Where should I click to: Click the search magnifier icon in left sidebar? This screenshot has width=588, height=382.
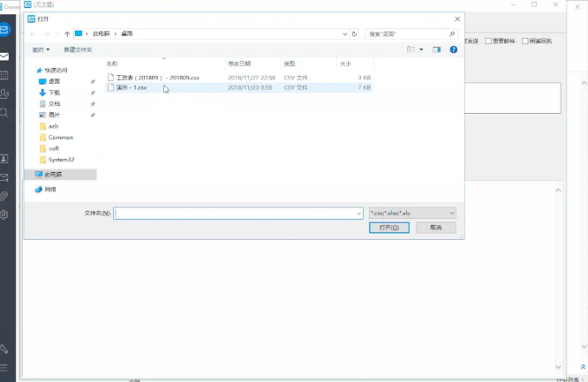click(5, 113)
